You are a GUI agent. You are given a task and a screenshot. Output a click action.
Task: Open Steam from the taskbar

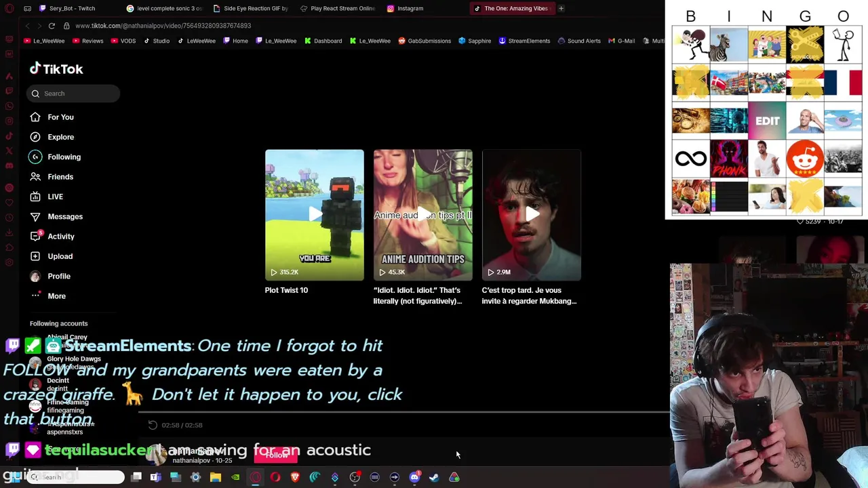(434, 477)
